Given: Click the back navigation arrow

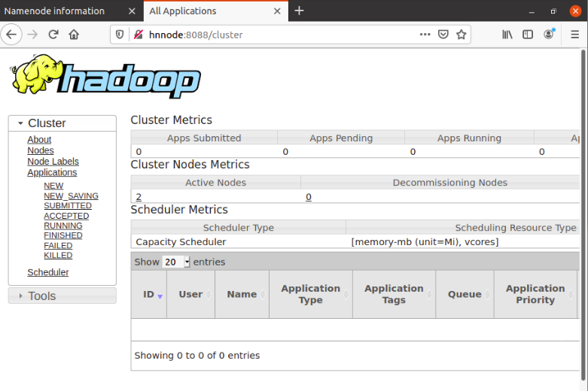Looking at the screenshot, I should [11, 35].
